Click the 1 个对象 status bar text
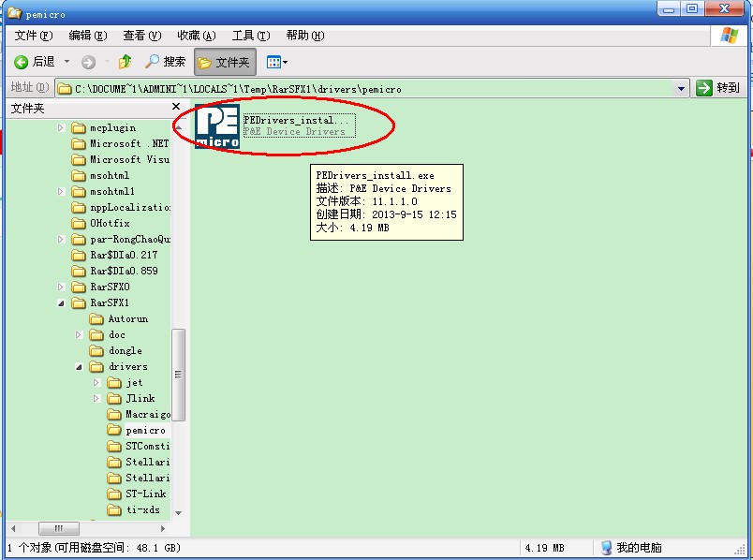753x560 pixels. [x=30, y=548]
